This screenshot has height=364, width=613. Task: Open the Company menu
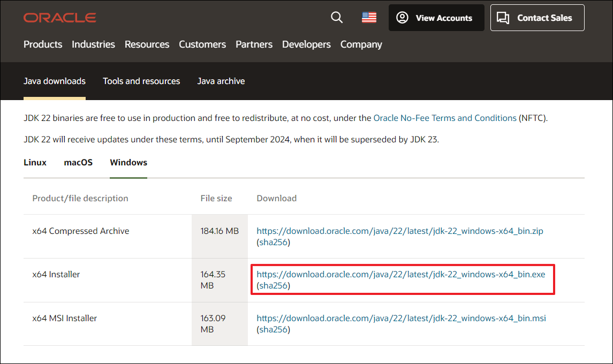[x=361, y=44]
